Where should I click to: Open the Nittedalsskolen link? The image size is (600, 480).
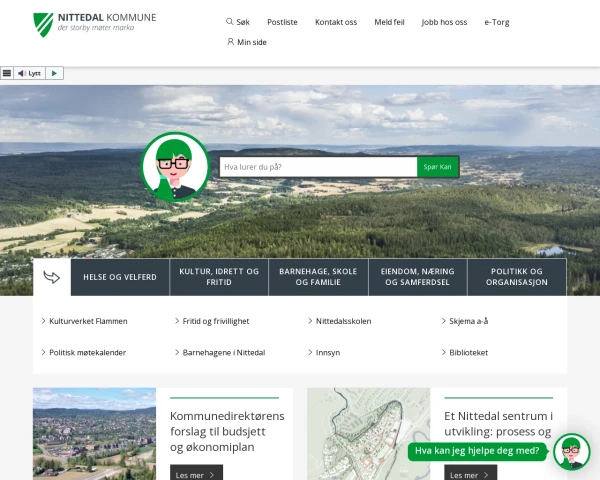pyautogui.click(x=343, y=321)
